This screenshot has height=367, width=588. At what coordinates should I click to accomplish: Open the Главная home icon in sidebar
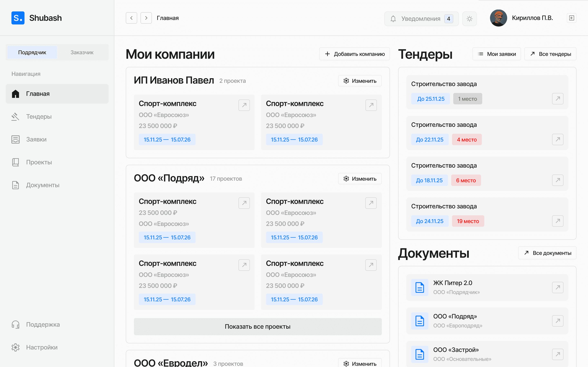click(x=15, y=94)
